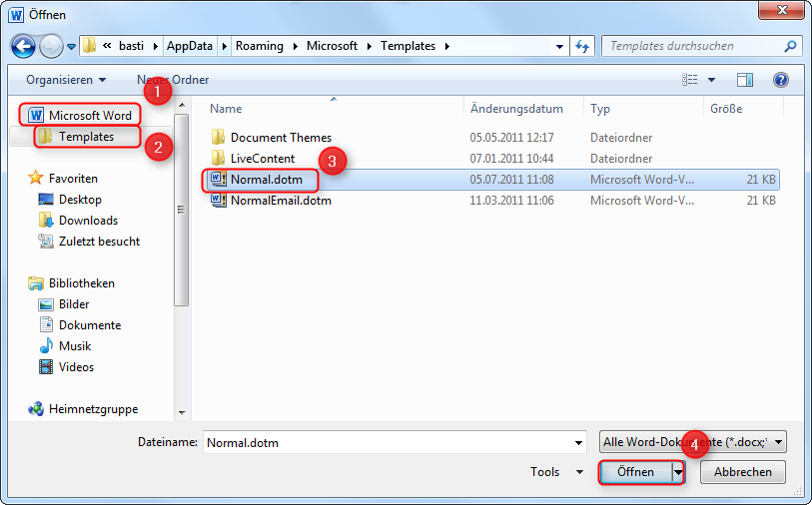Click the blue help question mark icon
Screen dimensions: 812x505
[780, 80]
